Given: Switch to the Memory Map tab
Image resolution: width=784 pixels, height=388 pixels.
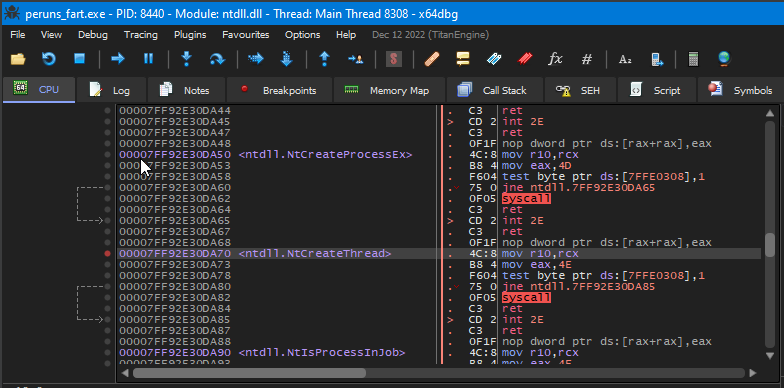Looking at the screenshot, I should [389, 90].
